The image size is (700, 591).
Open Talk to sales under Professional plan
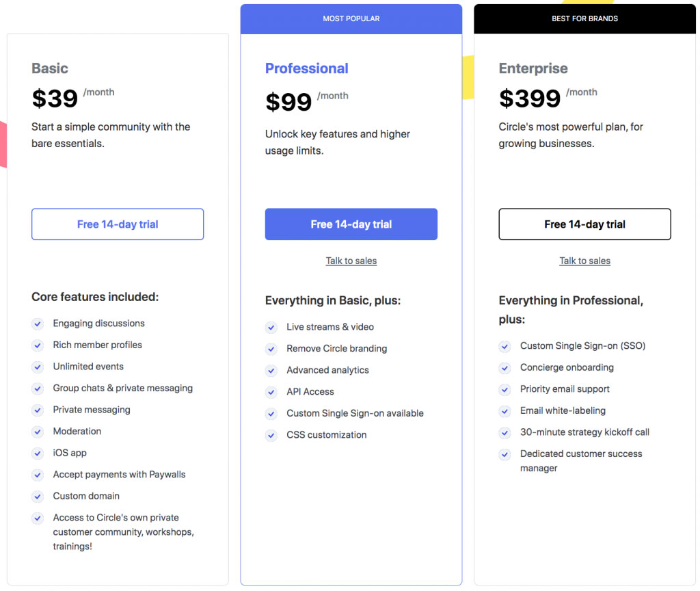pos(351,261)
